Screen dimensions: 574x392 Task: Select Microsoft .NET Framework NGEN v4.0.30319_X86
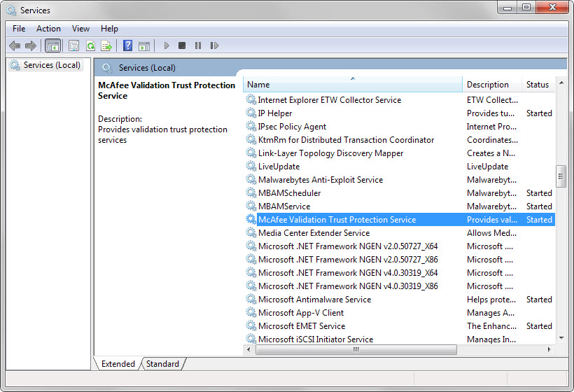(399, 286)
